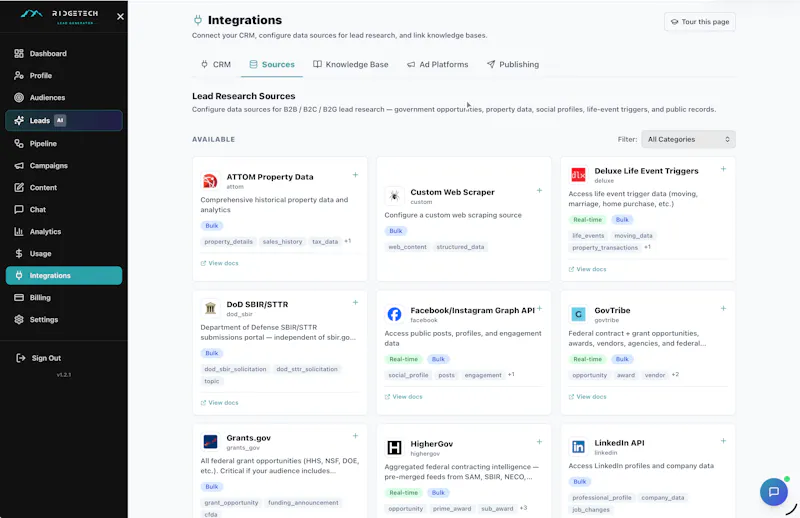
Task: View docs for Deluxe Life Event Triggers
Action: coord(587,269)
